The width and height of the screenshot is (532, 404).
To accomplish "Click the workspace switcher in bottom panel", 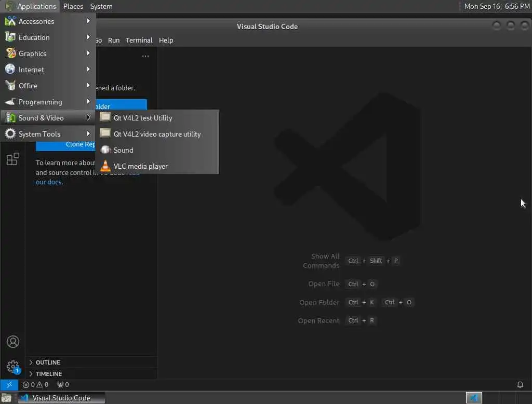I will pos(474,398).
